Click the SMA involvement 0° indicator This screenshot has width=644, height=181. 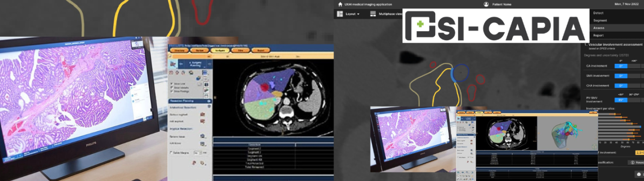621,76
